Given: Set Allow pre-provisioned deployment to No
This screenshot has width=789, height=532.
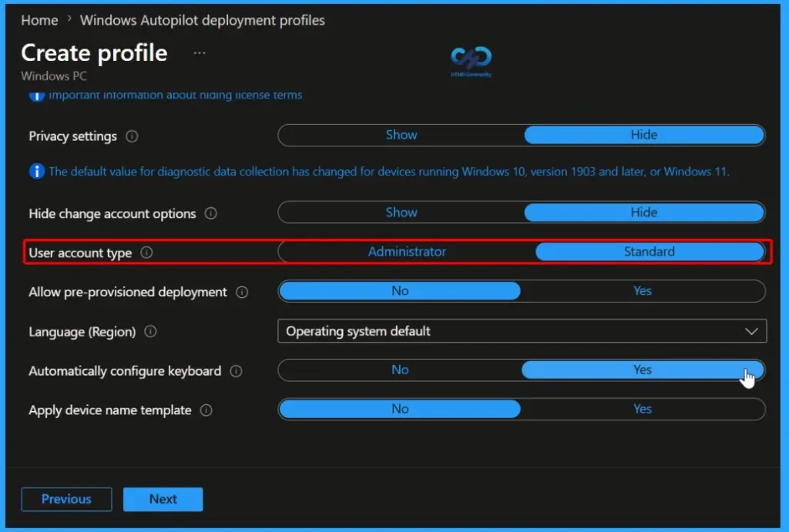Looking at the screenshot, I should tap(400, 291).
